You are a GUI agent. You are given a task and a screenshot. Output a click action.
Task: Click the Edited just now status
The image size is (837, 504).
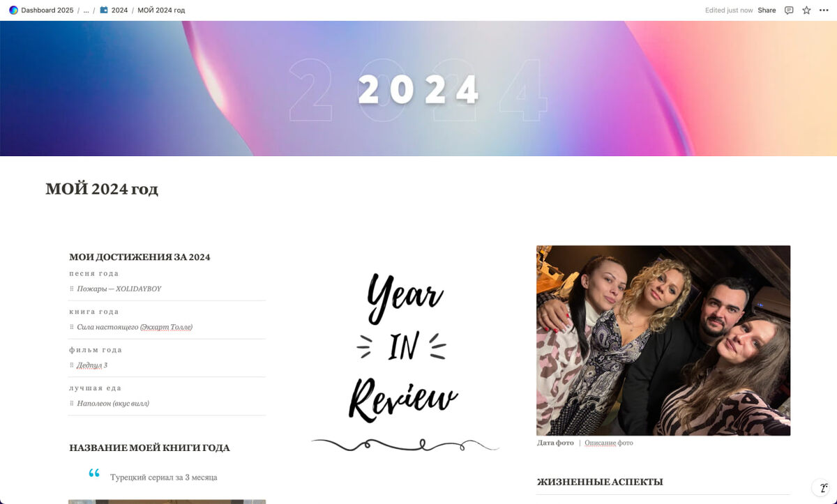729,10
